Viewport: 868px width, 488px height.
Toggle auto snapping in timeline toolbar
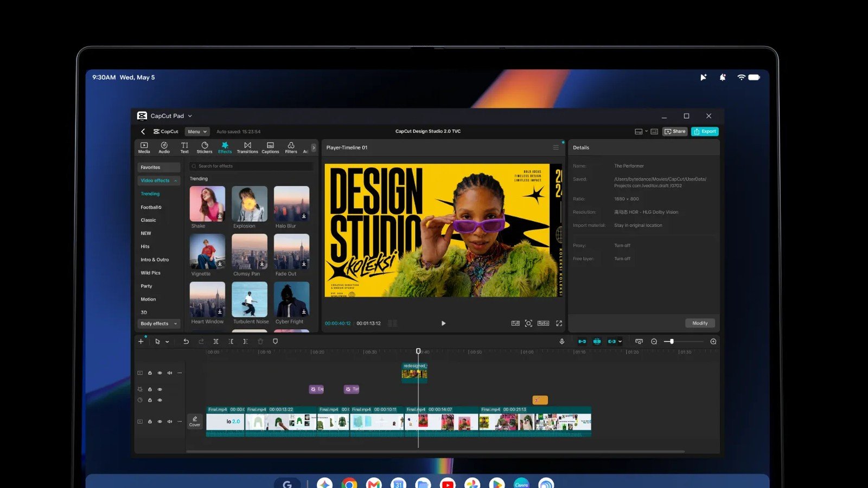click(x=597, y=342)
